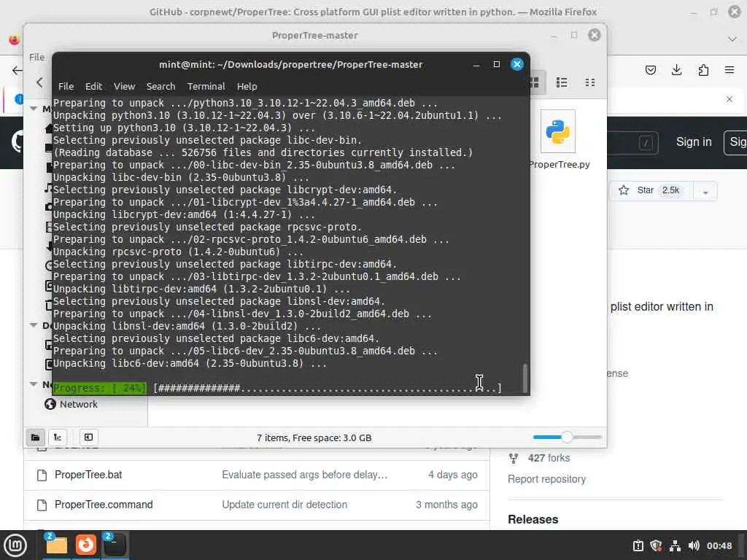Open the terminal View menu
This screenshot has height=560, width=747.
(x=124, y=86)
